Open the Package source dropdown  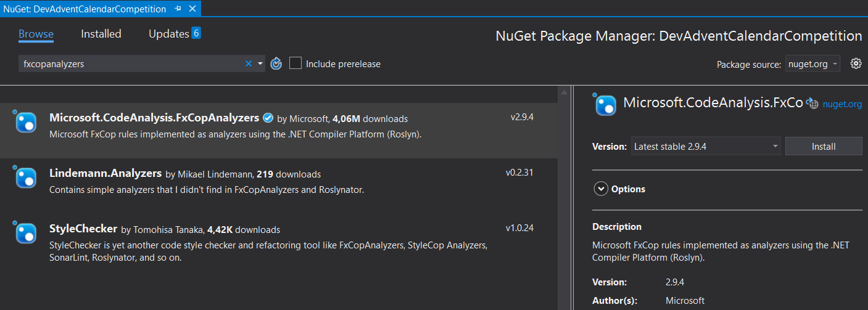coord(813,64)
